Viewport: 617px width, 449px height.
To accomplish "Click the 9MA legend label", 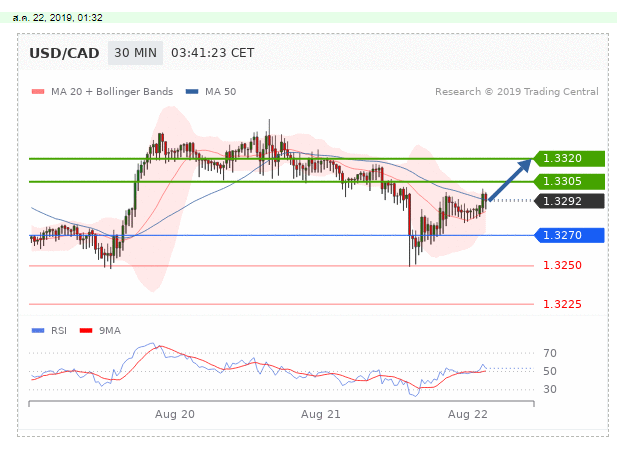I will point(110,331).
